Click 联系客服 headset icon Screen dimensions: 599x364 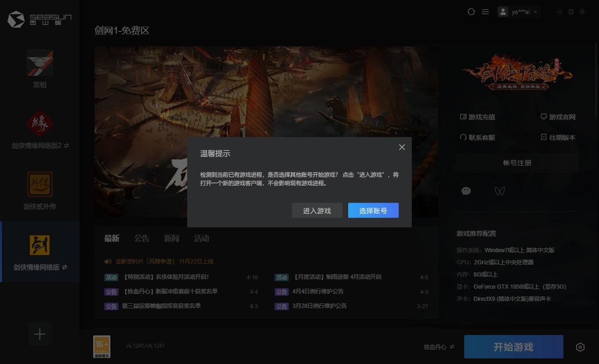tap(463, 138)
